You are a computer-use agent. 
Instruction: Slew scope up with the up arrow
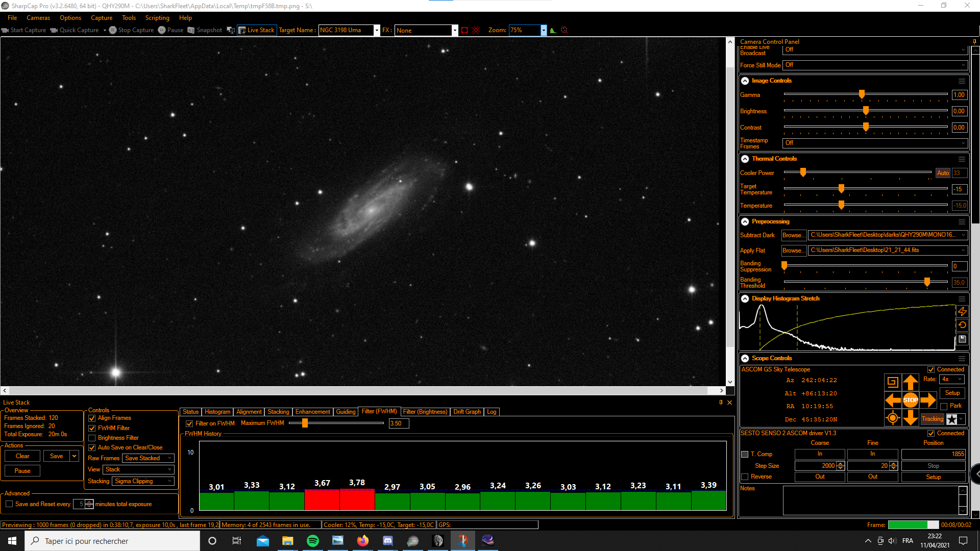coord(910,382)
